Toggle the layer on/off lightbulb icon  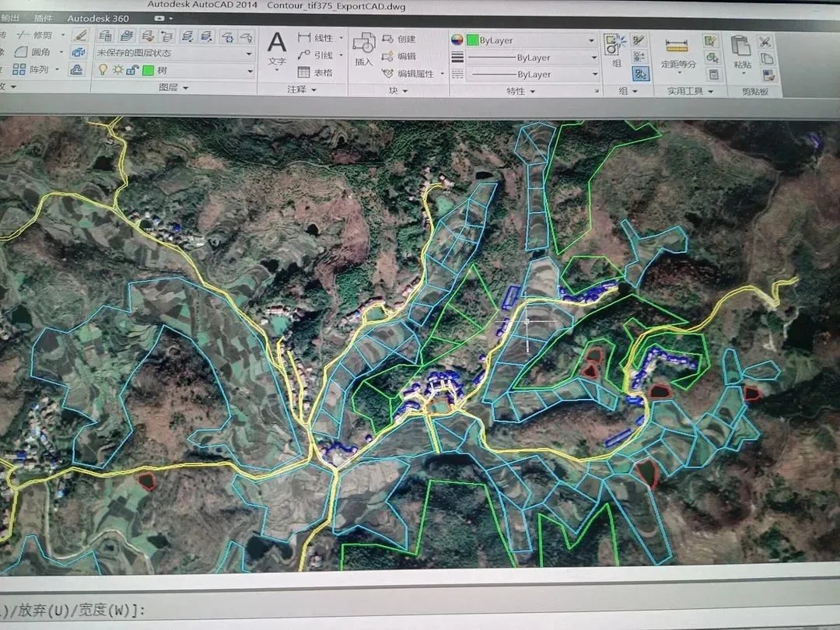[102, 70]
